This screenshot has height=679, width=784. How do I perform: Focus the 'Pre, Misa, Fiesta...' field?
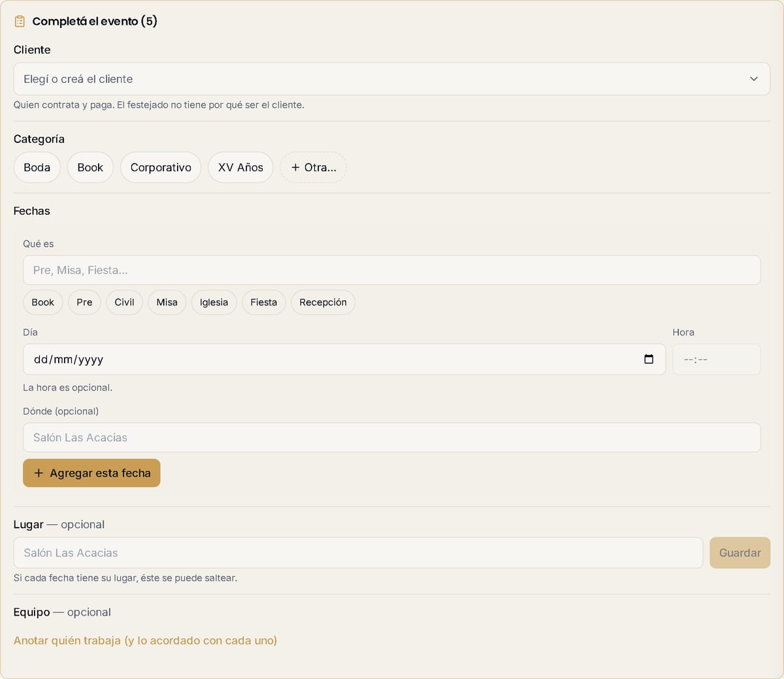[392, 270]
